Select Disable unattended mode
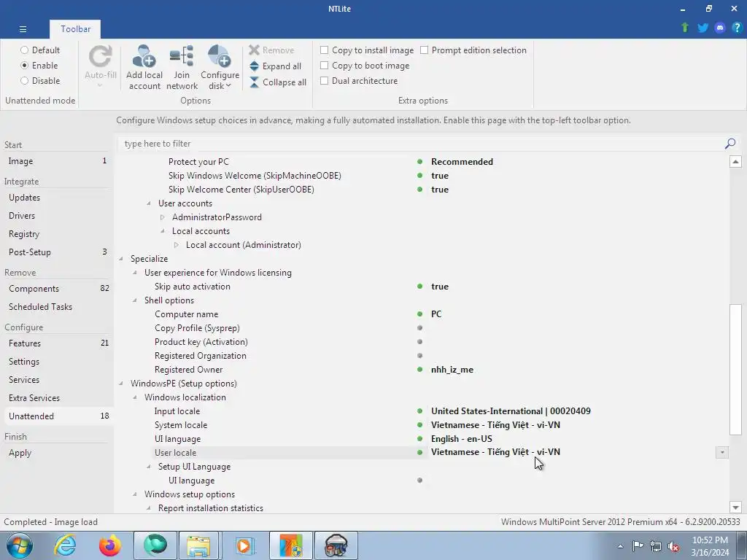747x560 pixels. 40,80
